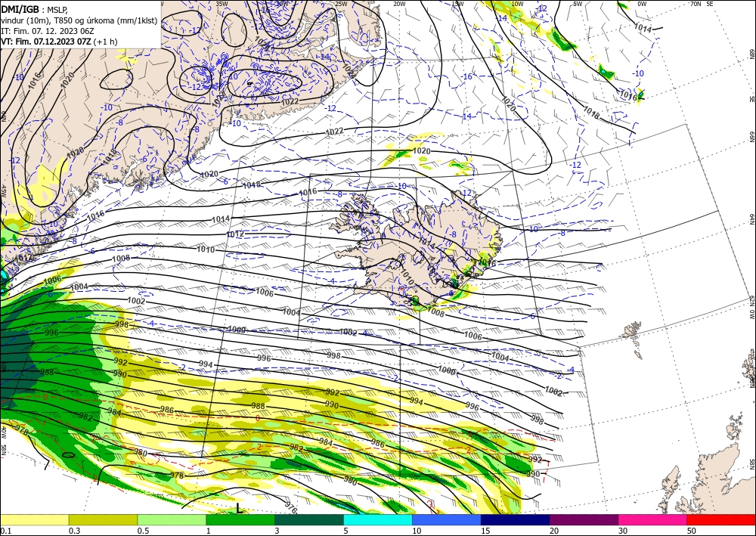Click the 5W longitude label
The image size is (756, 536).
coord(578,4)
